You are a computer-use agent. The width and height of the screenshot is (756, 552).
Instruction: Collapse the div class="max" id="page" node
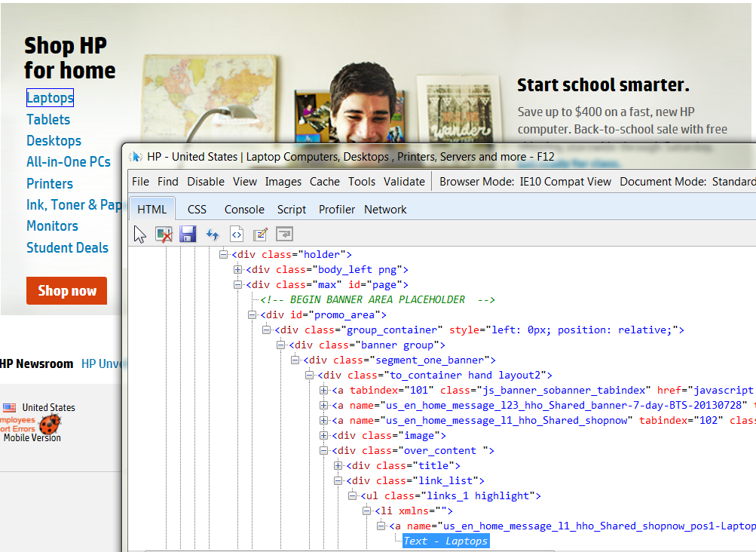pos(237,285)
